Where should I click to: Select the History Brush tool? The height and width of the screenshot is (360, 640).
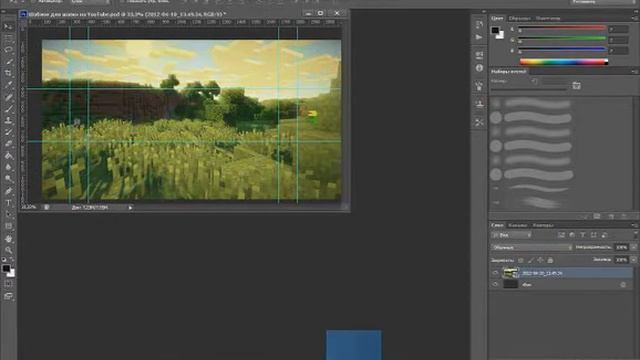coord(8,132)
